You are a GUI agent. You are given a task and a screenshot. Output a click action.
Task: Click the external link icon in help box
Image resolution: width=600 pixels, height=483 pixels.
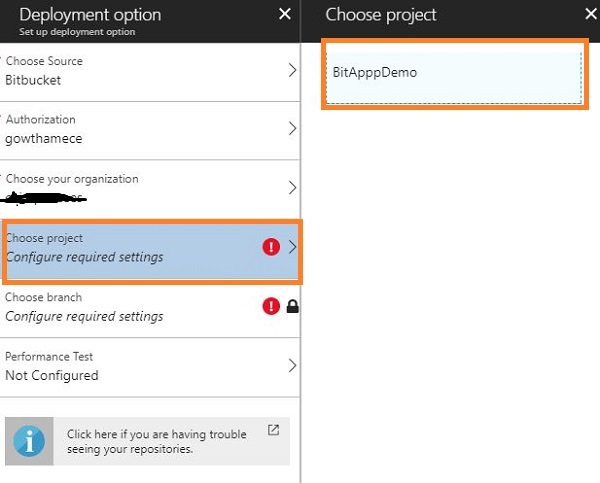click(273, 431)
